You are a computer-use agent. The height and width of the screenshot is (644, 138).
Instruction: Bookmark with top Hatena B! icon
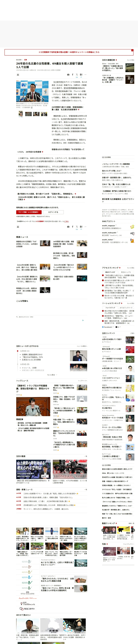pyautogui.click(x=81, y=74)
